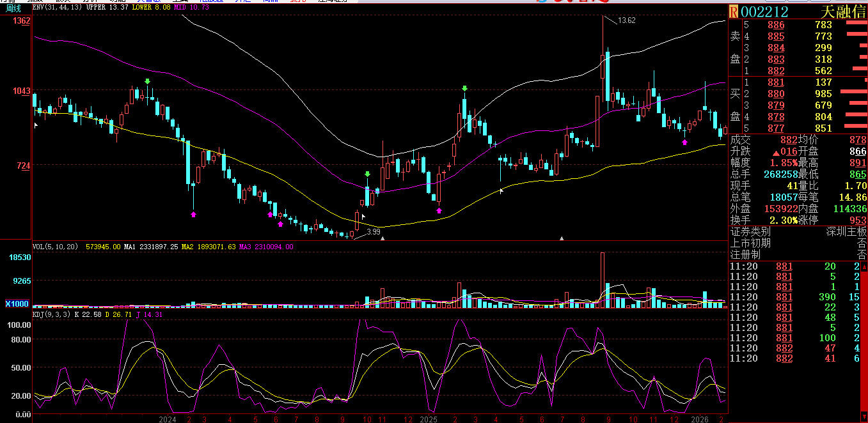Click magenta up arrow below February 2024 low
This screenshot has height=423, width=868.
193,214
